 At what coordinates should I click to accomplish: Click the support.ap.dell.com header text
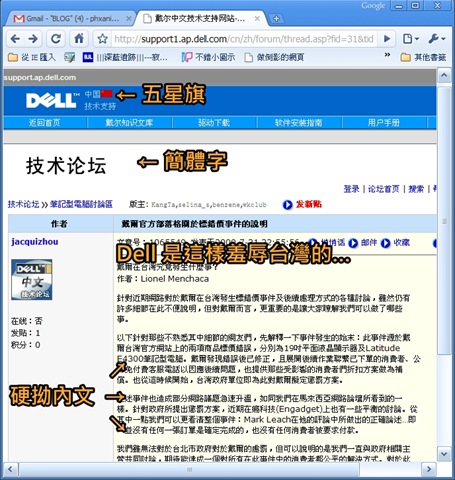(x=40, y=78)
